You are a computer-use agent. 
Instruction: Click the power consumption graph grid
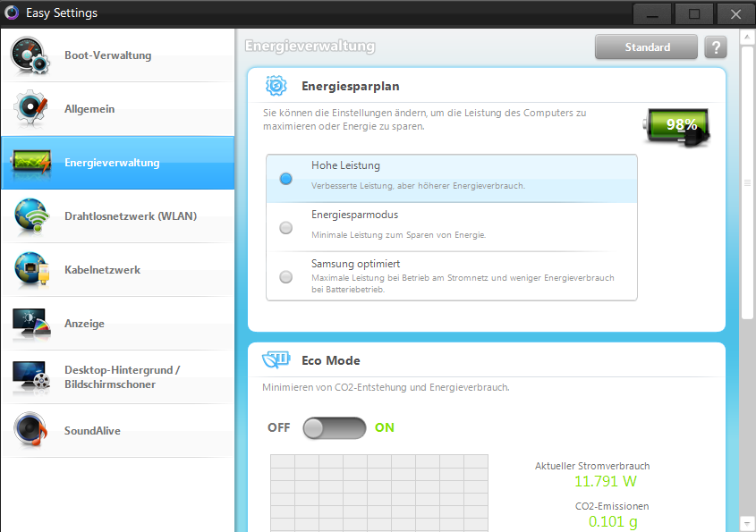379,493
